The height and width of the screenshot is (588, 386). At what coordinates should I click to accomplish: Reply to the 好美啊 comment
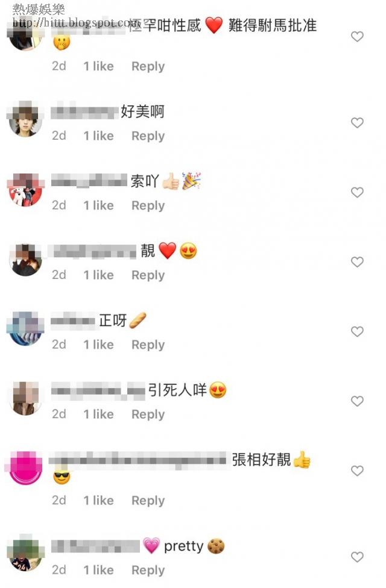[x=148, y=136]
